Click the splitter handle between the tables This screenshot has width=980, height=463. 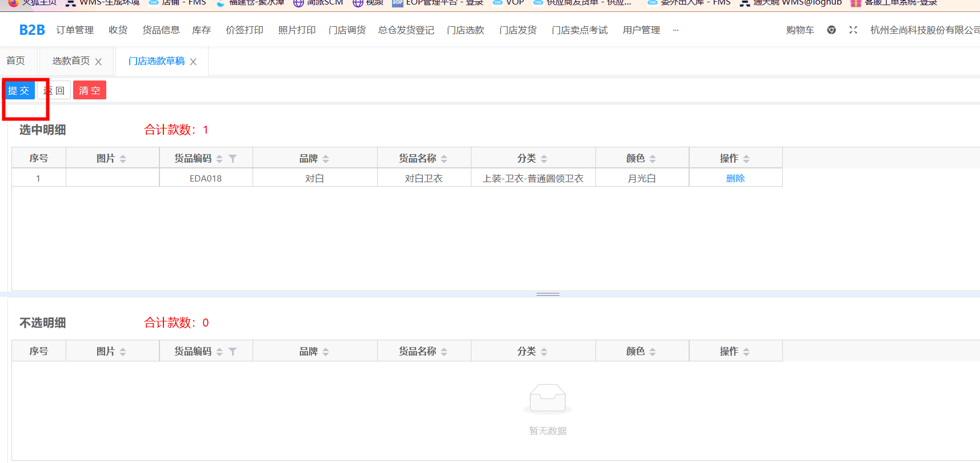[547, 294]
